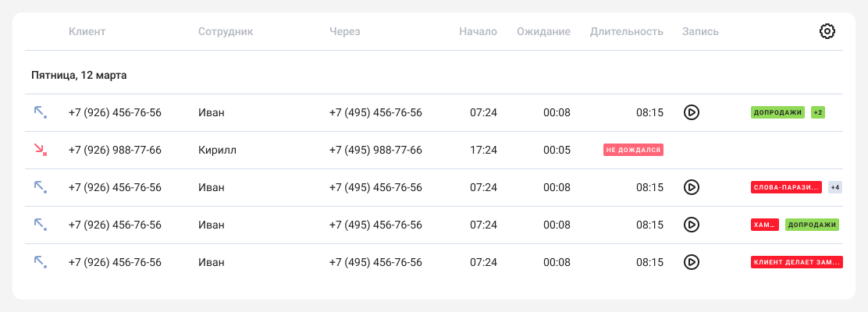Sort by the Начало column header
The width and height of the screenshot is (868, 312).
(478, 32)
